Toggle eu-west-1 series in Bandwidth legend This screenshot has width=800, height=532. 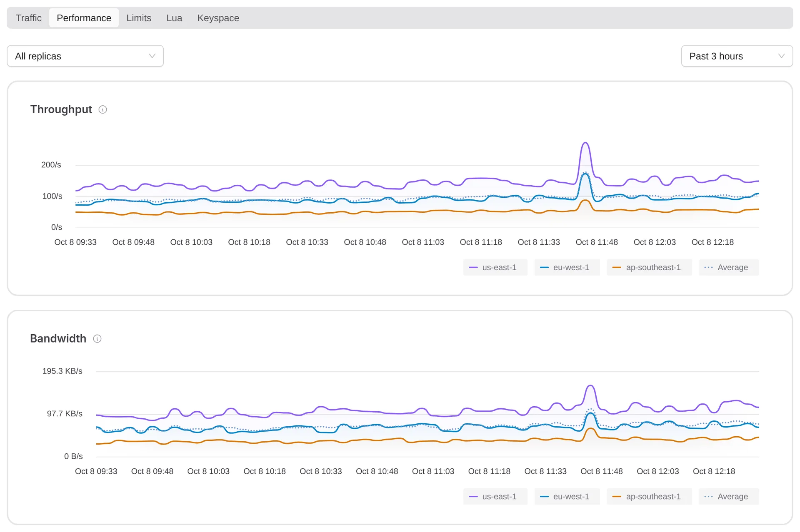pyautogui.click(x=567, y=496)
